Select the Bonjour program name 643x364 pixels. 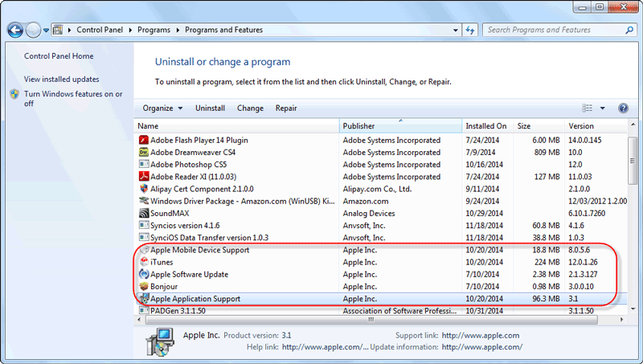[164, 287]
